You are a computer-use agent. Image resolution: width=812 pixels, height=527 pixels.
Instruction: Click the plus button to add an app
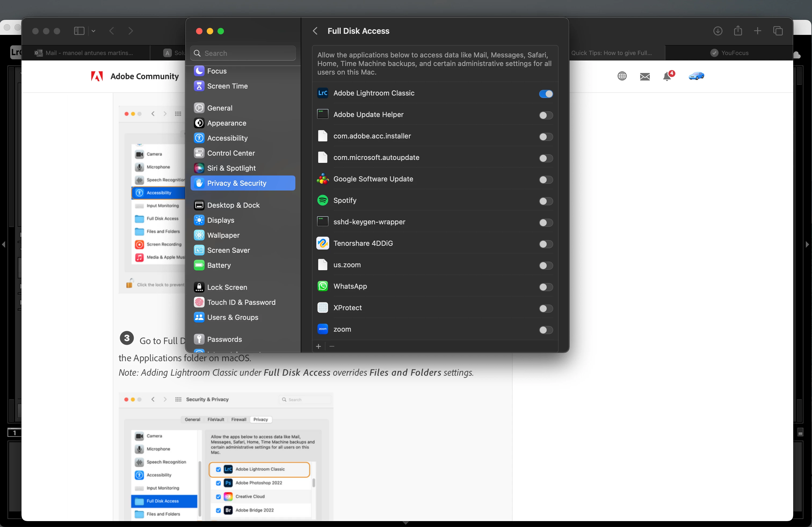coord(318,346)
